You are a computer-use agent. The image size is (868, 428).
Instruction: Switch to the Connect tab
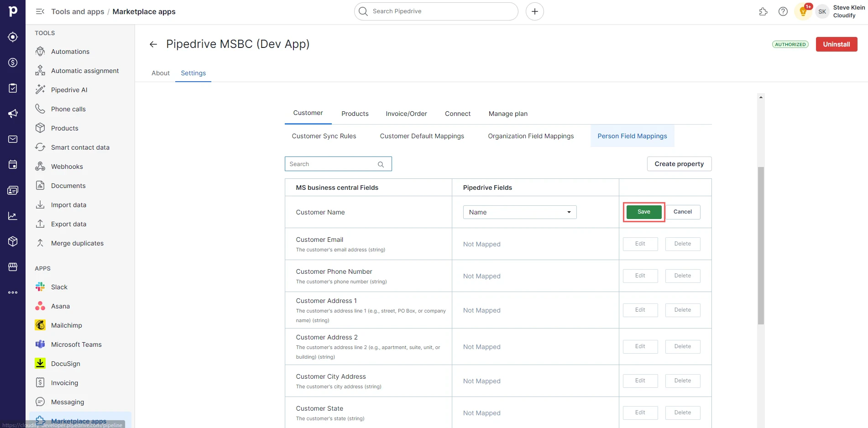458,114
